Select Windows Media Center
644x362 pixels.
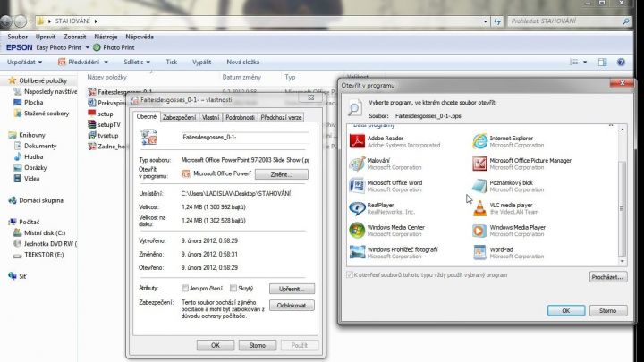[387, 231]
